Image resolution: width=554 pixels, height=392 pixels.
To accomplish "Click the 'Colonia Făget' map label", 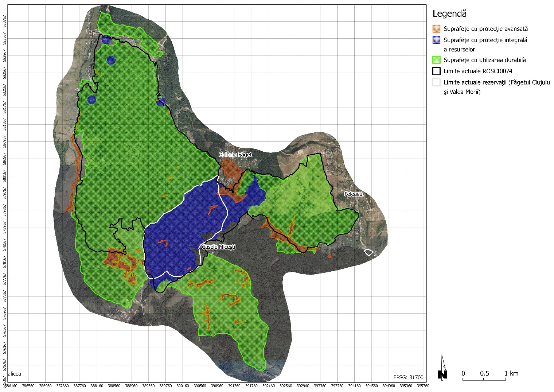I will tap(235, 155).
